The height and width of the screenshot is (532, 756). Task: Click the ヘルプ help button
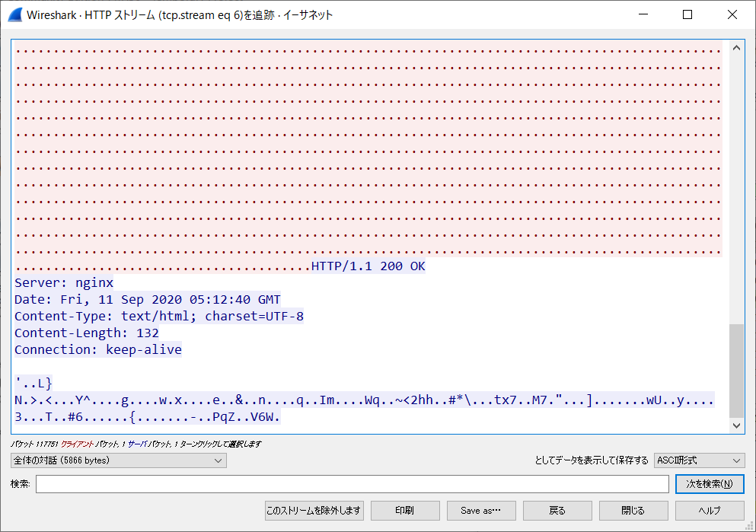710,511
